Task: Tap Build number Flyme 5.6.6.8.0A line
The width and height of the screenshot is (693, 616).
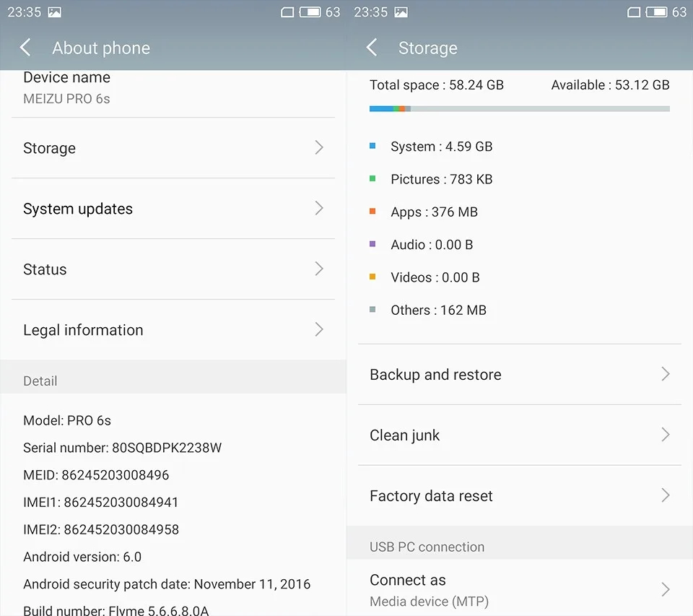Action: [x=115, y=610]
